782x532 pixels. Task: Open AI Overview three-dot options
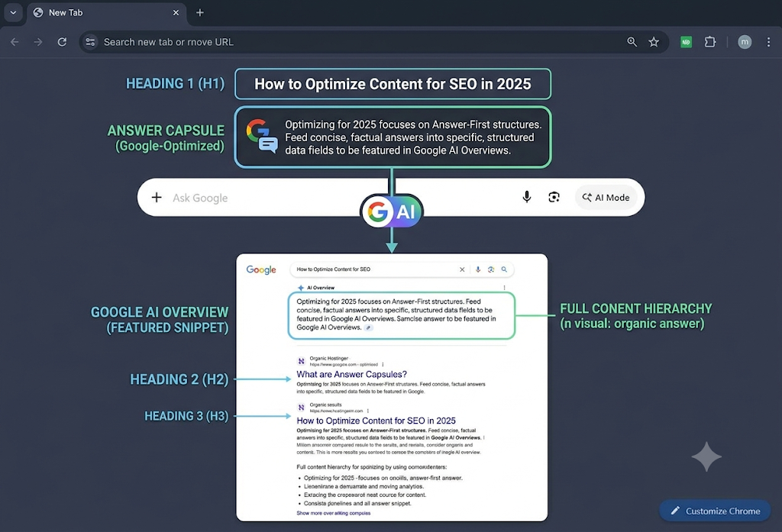504,288
